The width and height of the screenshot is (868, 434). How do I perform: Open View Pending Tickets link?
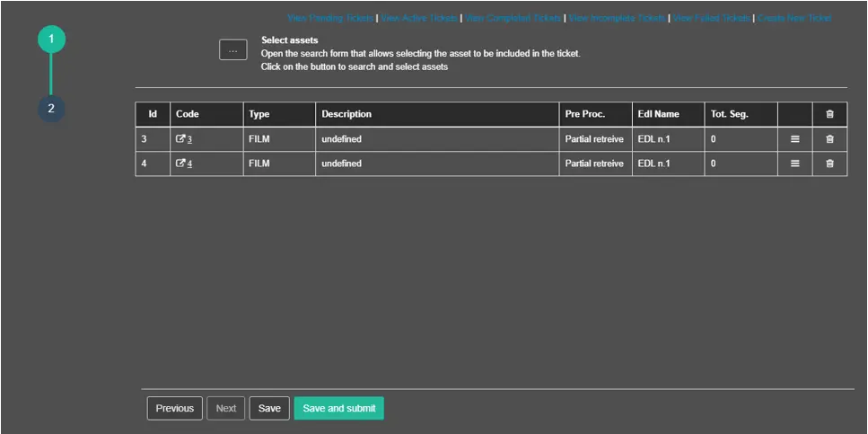pos(330,18)
